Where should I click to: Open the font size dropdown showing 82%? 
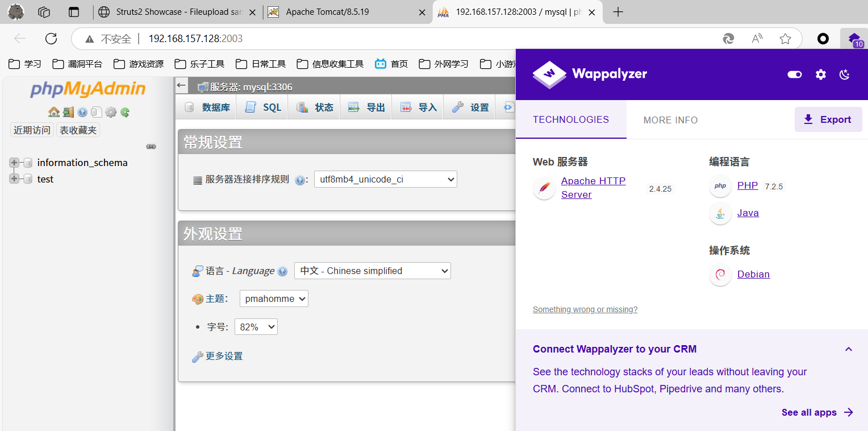point(256,327)
